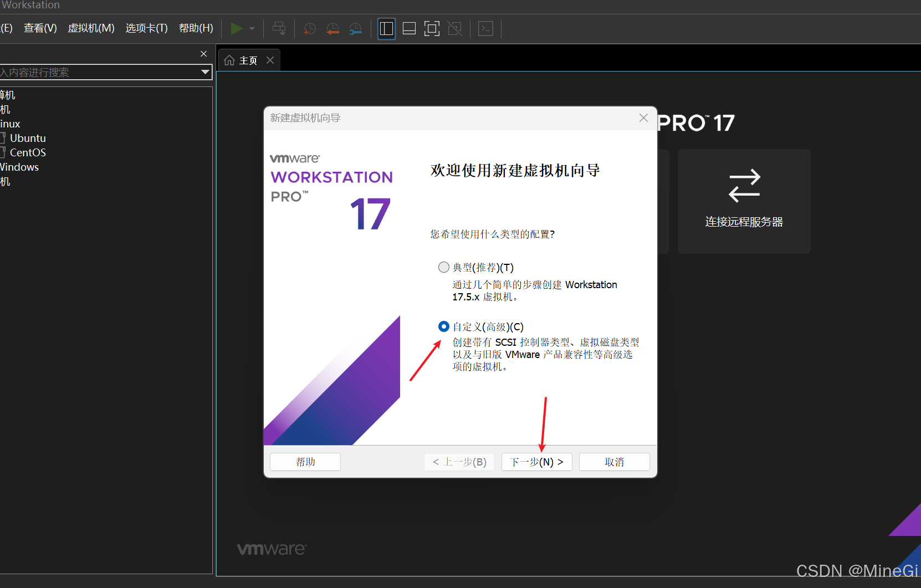Image resolution: width=921 pixels, height=588 pixels.
Task: Open the 选项卡(T) menu
Action: [146, 28]
